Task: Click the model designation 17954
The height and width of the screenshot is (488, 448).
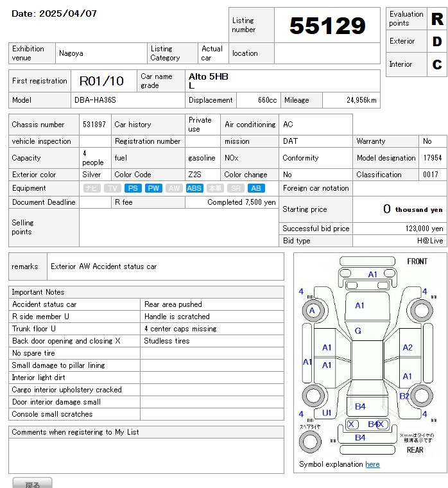Action: click(x=433, y=158)
